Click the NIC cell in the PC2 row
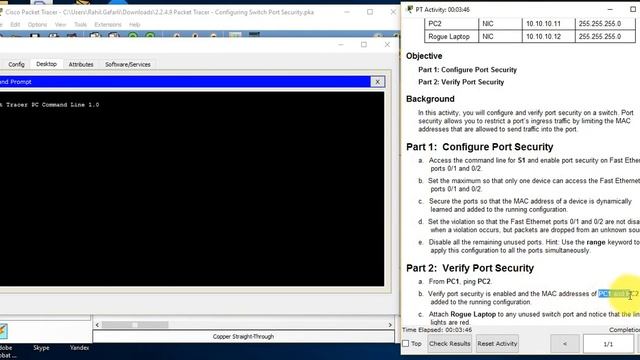Viewport: 640px width, 360px height. 500,24
